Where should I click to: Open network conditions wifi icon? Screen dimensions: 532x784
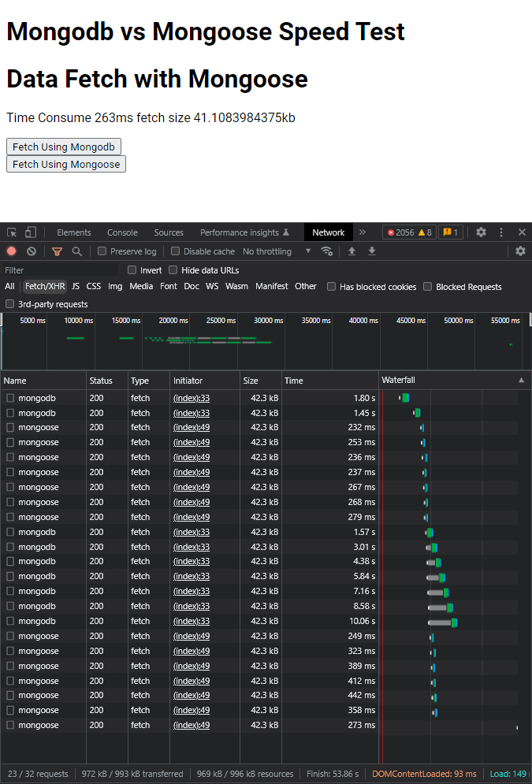tap(327, 251)
